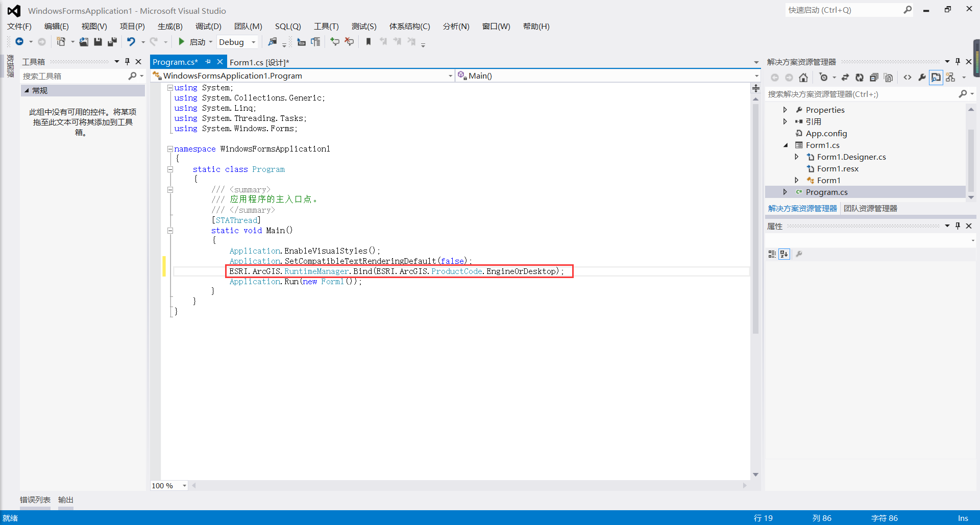Click Sync with Active Document in Solution Explorer
The height and width of the screenshot is (525, 980).
[845, 78]
